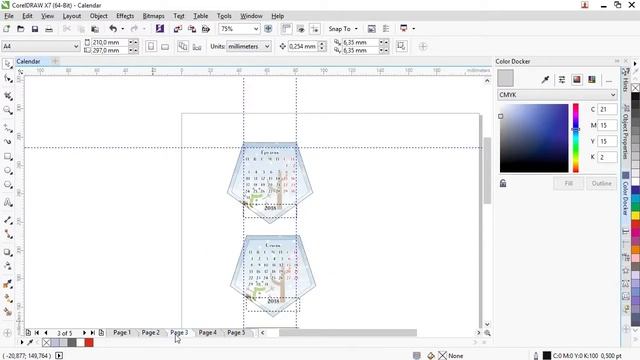The height and width of the screenshot is (360, 640).
Task: Switch to Page 2 tab
Action: 151,333
